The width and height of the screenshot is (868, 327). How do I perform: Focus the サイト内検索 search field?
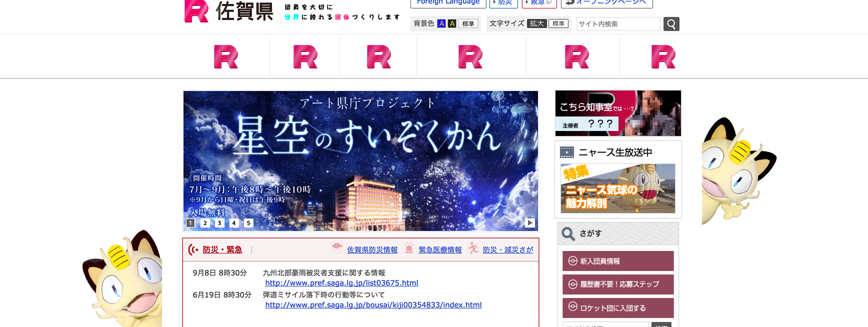[618, 24]
